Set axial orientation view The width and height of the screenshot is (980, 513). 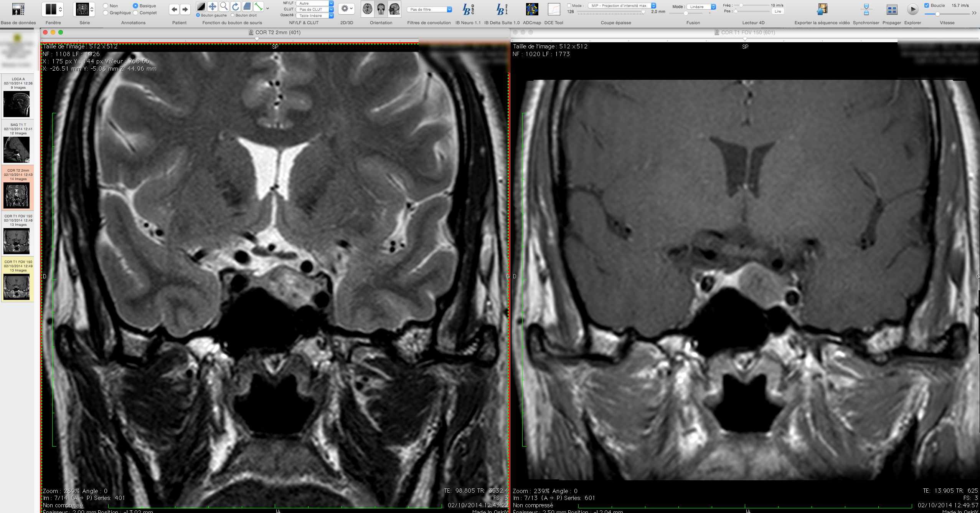coord(368,9)
